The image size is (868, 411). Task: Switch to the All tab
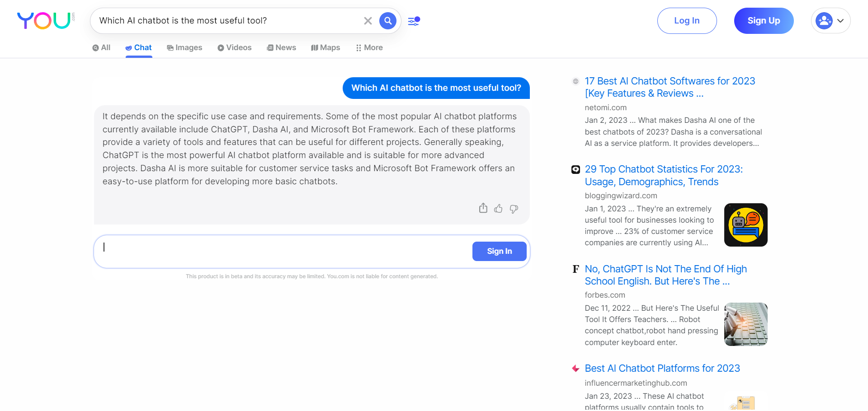[x=101, y=48]
